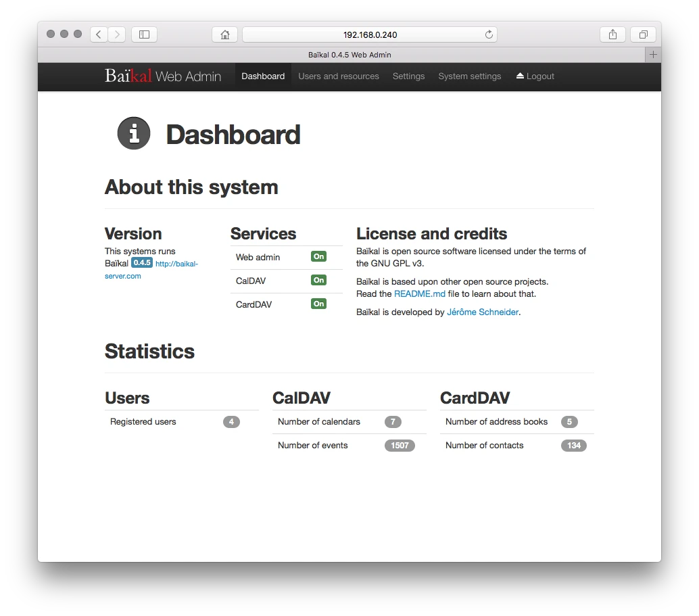Viewport: 699px width, 616px height.
Task: Go forward with the Safari forward arrow
Action: pos(117,34)
